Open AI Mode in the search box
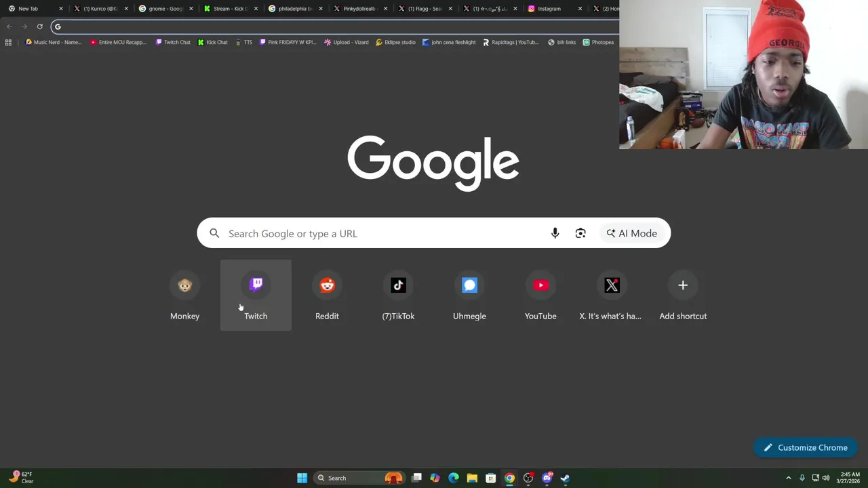 tap(632, 233)
